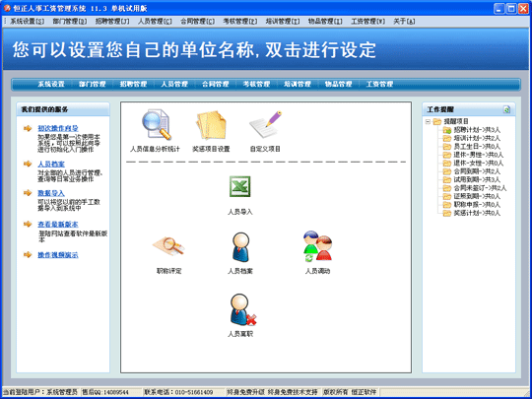Viewport: 532px width, 399px height.
Task: Switch to 物品管理 in the blue navigation bar
Action: click(x=338, y=84)
